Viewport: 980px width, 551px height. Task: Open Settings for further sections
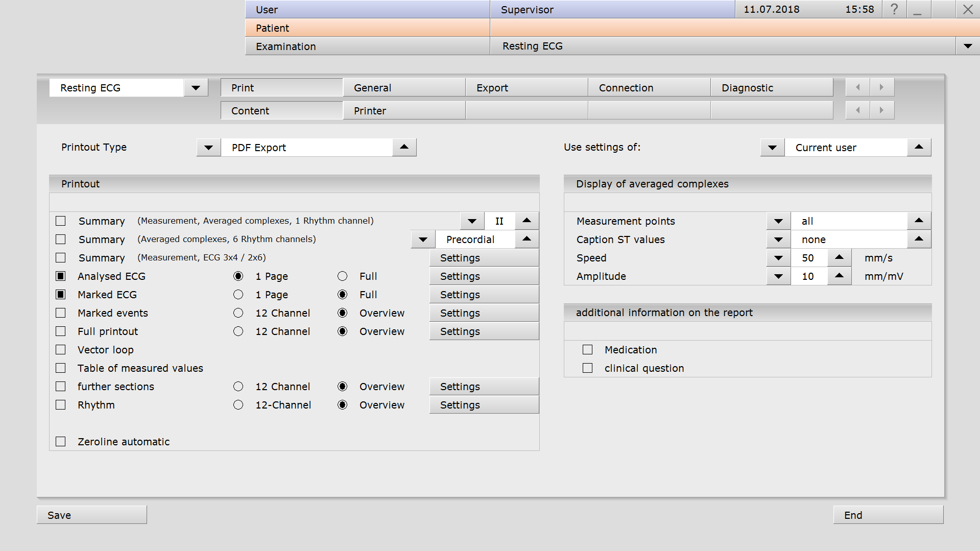(484, 387)
